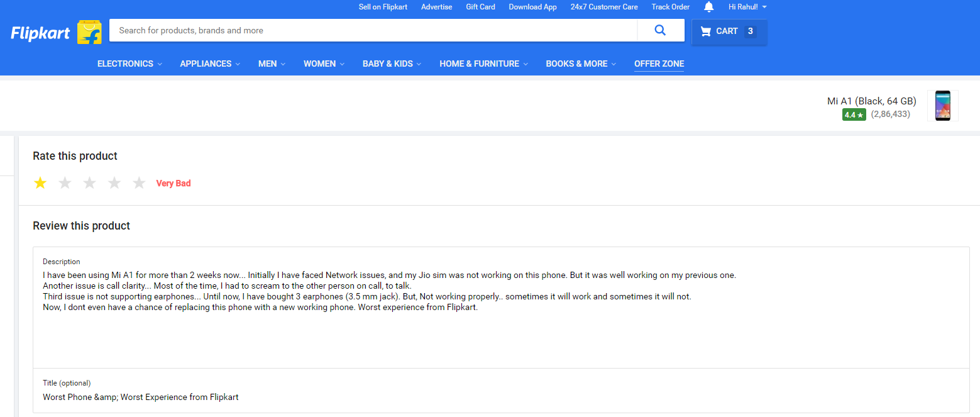
Task: Rate four stars
Action: coord(114,183)
